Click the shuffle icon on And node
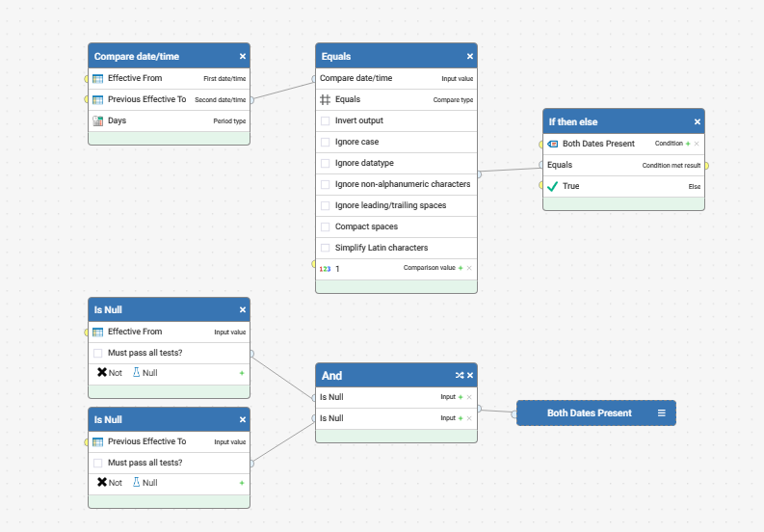Viewport: 764px width, 532px height. coord(459,375)
